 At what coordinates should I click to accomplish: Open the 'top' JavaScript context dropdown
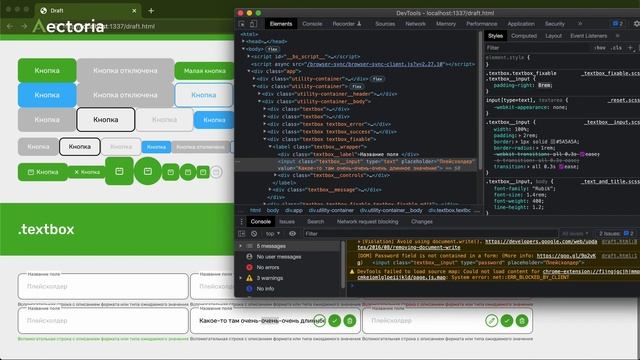coord(273,234)
